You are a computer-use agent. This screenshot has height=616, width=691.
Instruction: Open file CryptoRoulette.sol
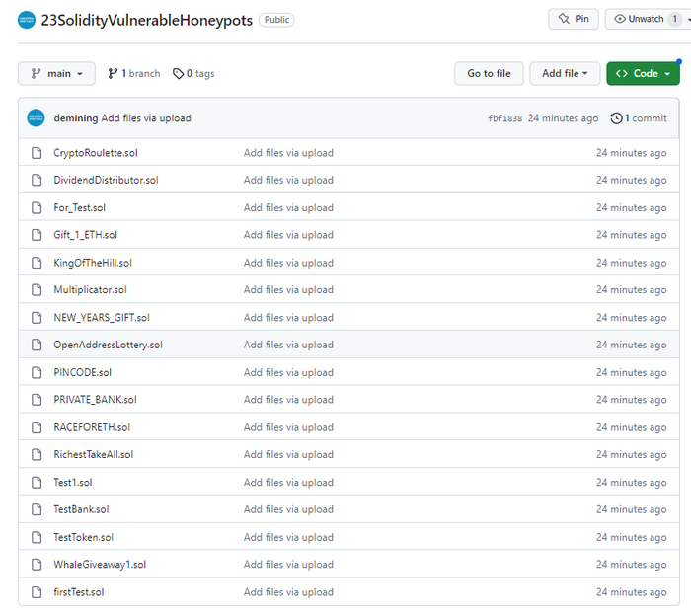(x=96, y=153)
